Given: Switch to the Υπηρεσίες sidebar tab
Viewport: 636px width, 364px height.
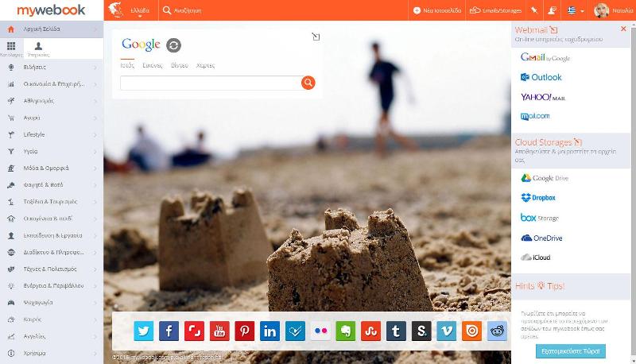Looking at the screenshot, I should [x=38, y=49].
